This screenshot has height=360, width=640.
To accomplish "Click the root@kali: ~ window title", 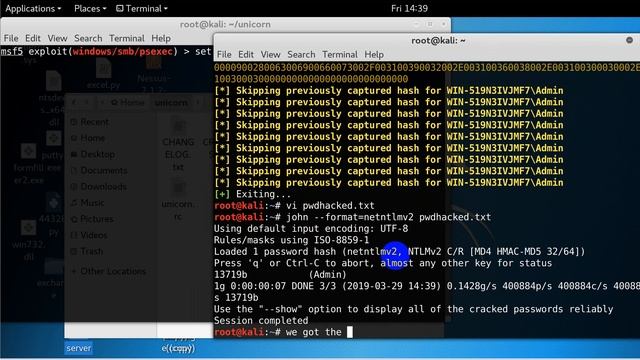I will tap(438, 40).
